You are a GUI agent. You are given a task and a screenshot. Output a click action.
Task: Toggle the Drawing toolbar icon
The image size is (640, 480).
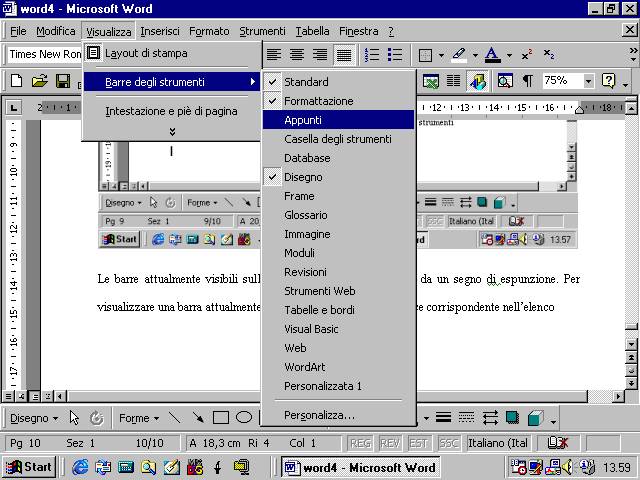coord(477,81)
